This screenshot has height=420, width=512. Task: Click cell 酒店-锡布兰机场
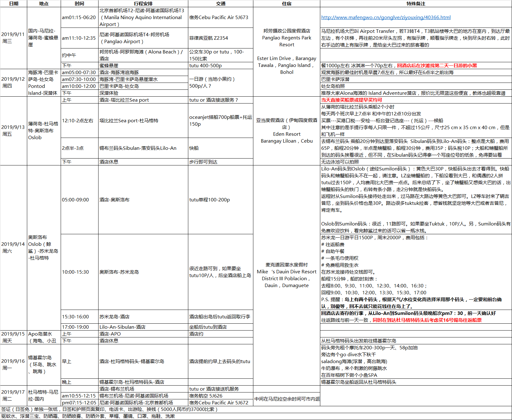pyautogui.click(x=143, y=389)
